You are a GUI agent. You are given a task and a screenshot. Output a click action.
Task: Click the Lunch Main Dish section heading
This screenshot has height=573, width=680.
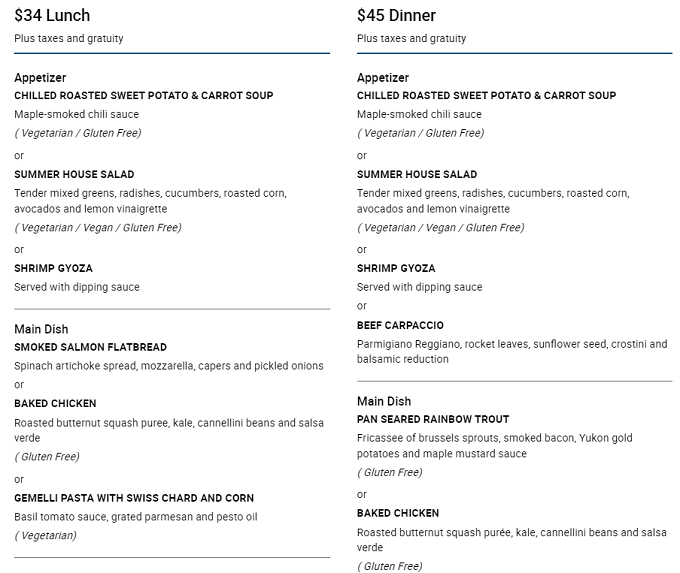pyautogui.click(x=41, y=329)
